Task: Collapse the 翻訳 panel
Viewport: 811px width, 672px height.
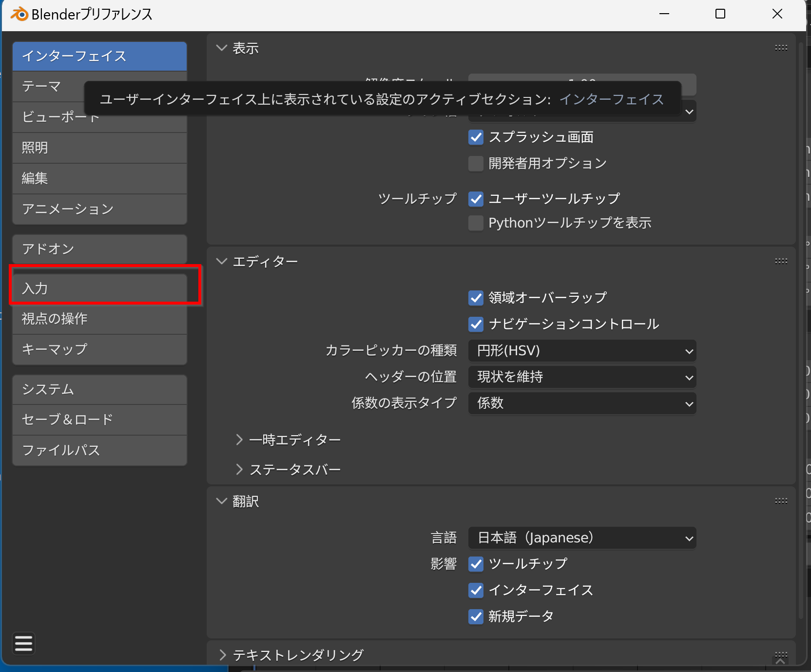Action: 222,501
